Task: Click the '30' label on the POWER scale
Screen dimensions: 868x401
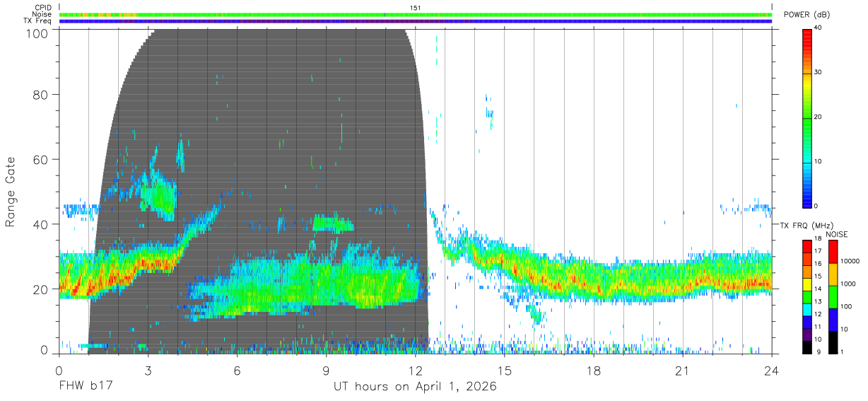Action: (818, 73)
